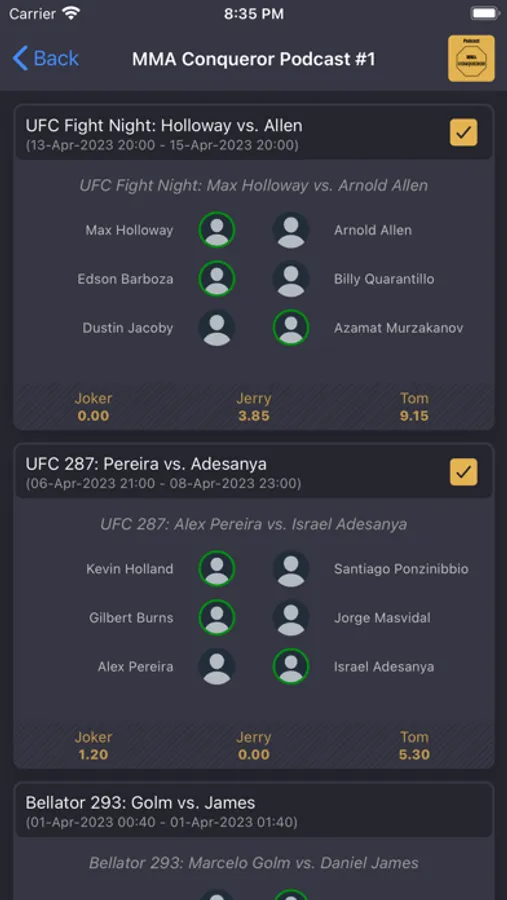Tap Jorge Masvidal's avatar icon

291,618
